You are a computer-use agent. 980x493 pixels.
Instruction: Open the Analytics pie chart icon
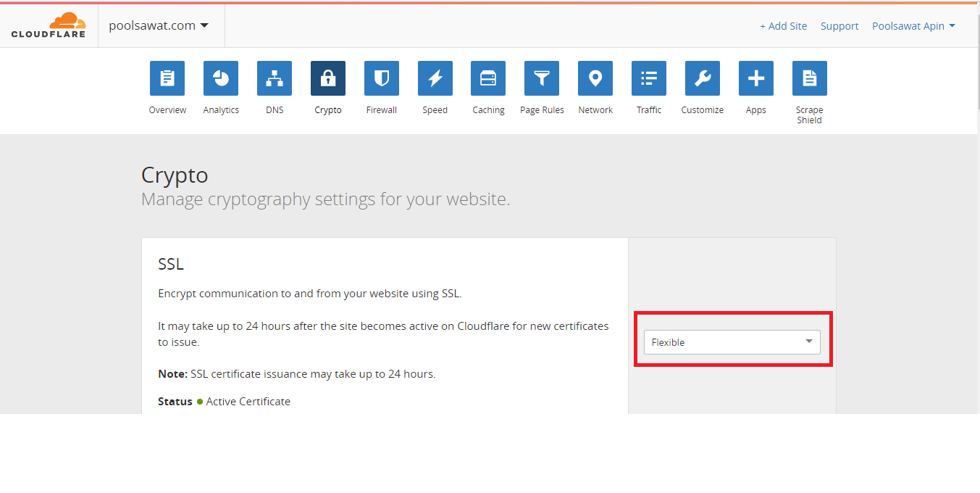coord(221,78)
